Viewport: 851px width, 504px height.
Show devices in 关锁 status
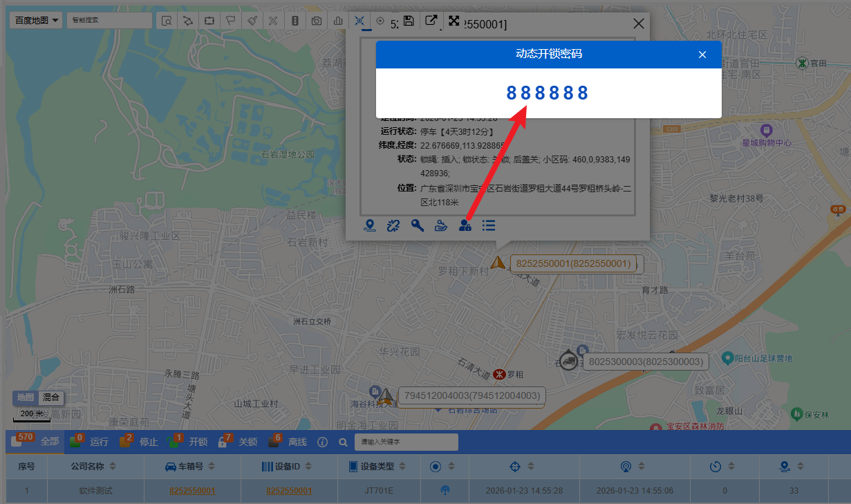[247, 442]
